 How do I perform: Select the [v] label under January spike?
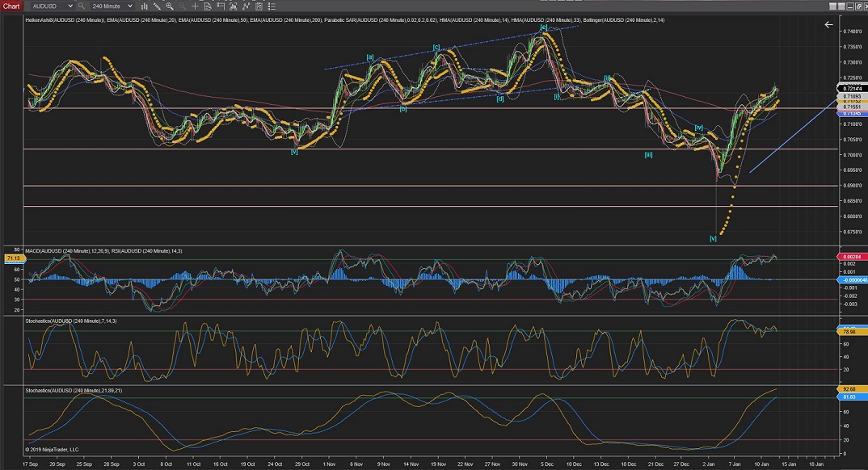(x=713, y=238)
